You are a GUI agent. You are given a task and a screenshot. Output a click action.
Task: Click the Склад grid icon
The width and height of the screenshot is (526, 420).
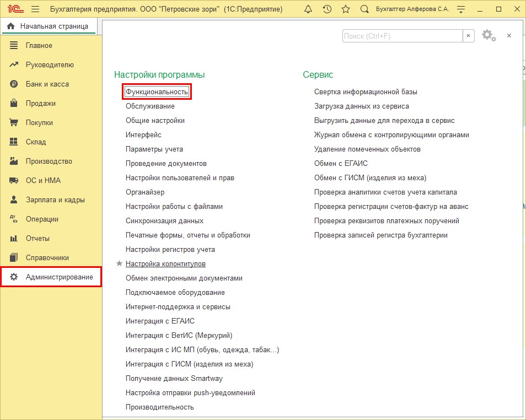pos(14,142)
